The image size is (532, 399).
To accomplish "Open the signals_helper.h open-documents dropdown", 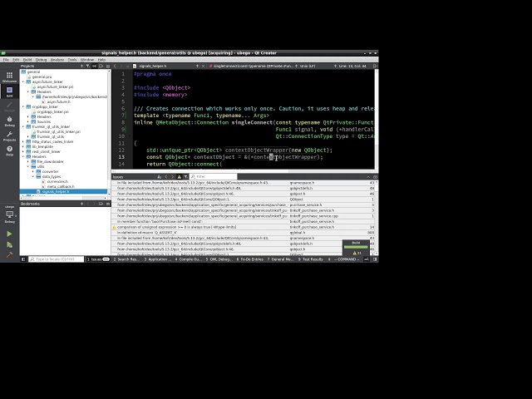I will coord(197,66).
